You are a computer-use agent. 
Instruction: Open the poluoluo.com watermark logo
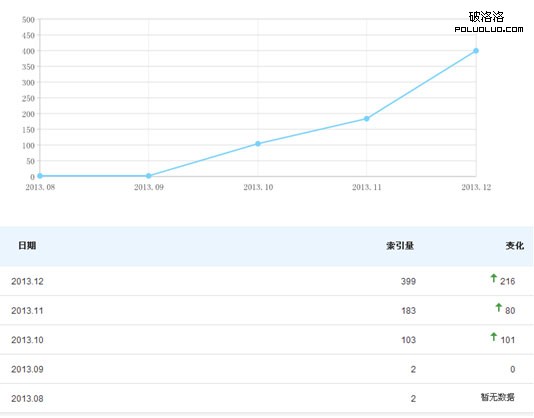click(488, 22)
